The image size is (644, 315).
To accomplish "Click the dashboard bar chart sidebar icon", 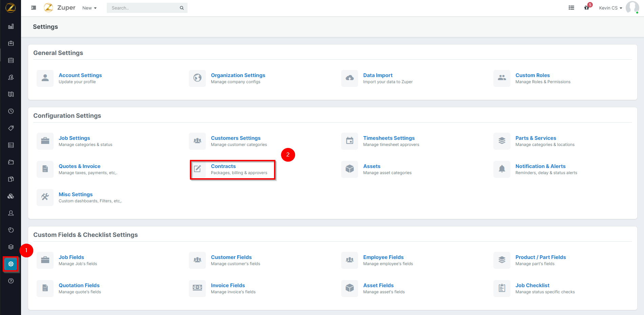I will pyautogui.click(x=11, y=26).
